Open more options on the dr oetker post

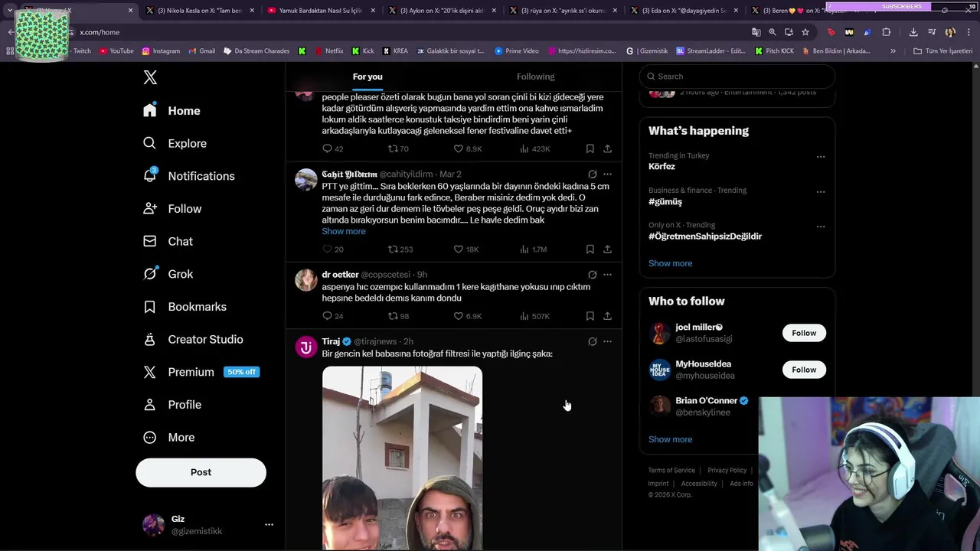607,275
